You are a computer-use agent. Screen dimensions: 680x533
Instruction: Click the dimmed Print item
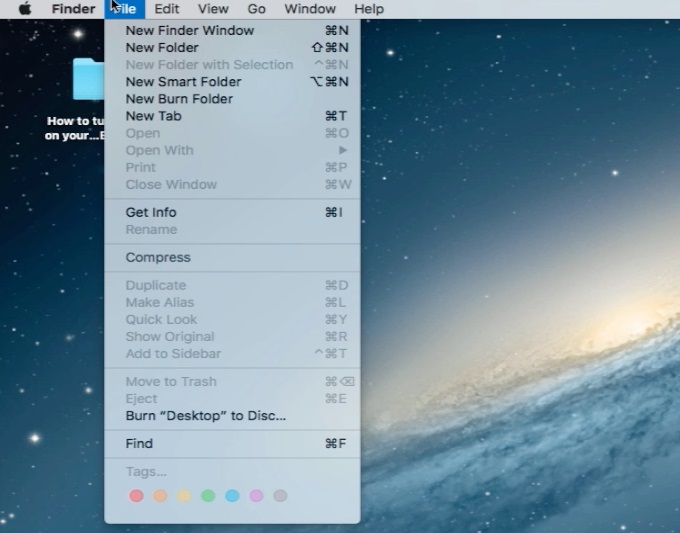(x=232, y=167)
